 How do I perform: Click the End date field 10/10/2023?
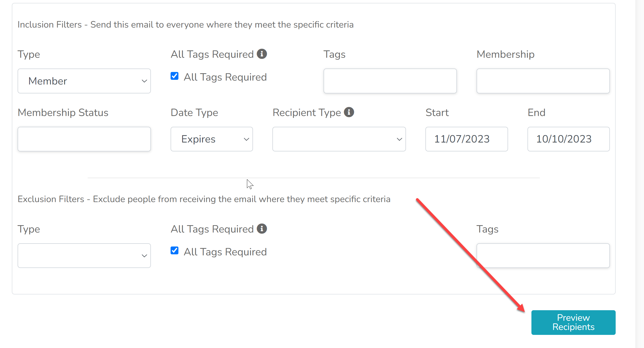(569, 139)
